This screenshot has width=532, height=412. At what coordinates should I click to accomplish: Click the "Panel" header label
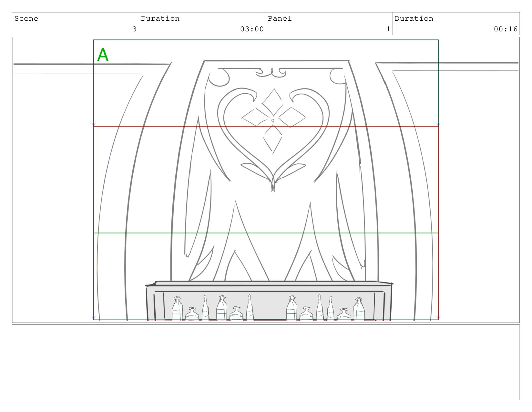tap(280, 19)
